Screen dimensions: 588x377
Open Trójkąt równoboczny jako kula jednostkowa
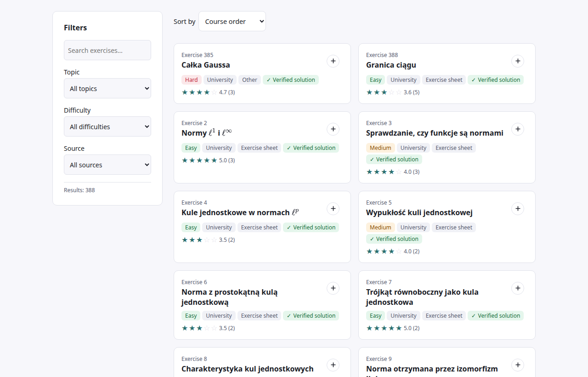422,297
